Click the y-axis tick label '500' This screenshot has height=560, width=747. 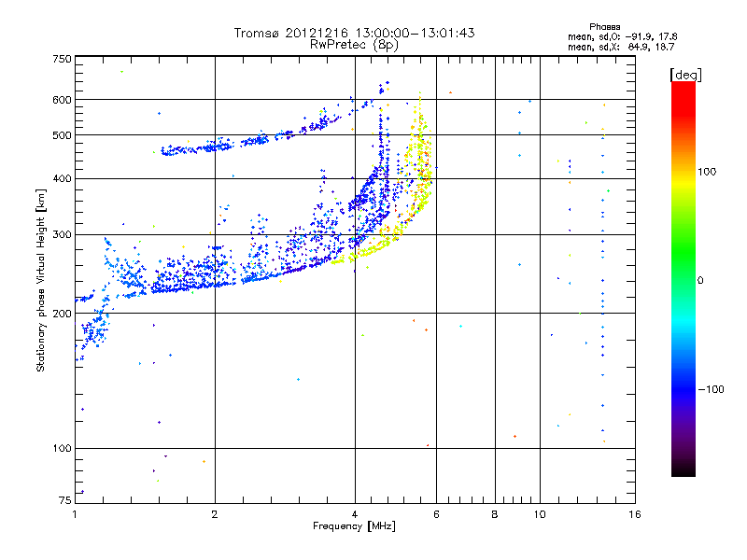[63, 135]
